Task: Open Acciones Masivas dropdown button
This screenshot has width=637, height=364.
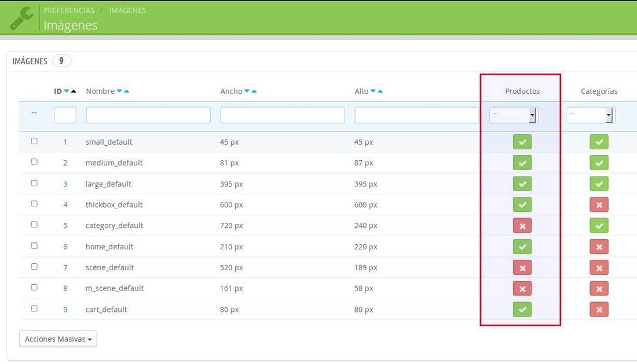Action: click(58, 339)
